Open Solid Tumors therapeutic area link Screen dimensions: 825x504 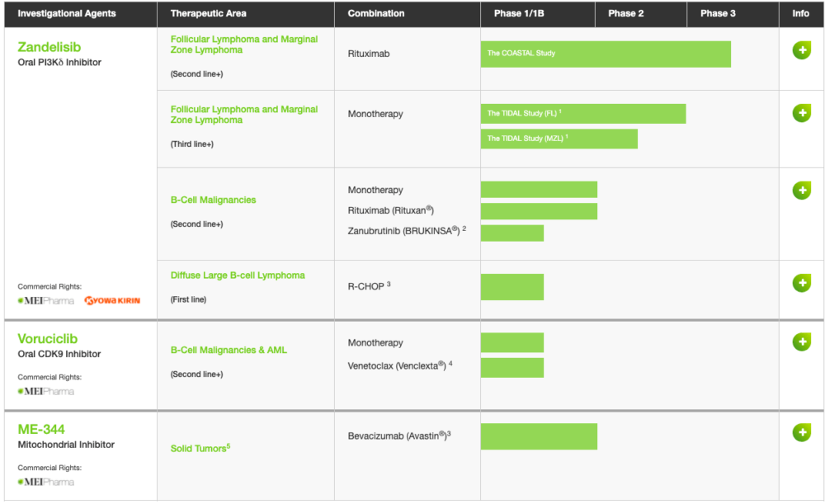click(200, 448)
